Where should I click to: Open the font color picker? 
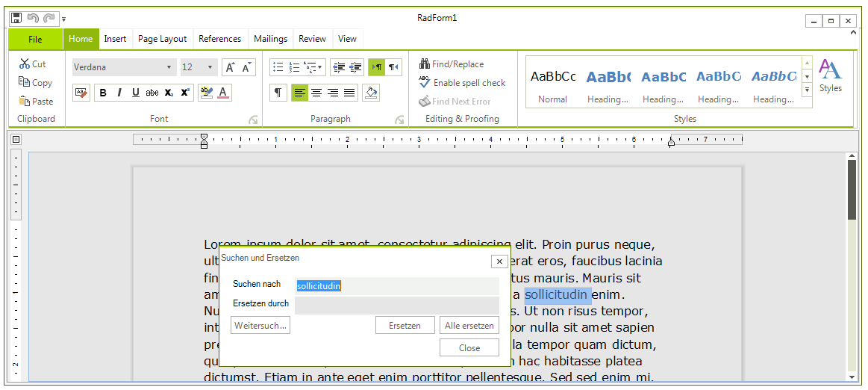coord(223,93)
